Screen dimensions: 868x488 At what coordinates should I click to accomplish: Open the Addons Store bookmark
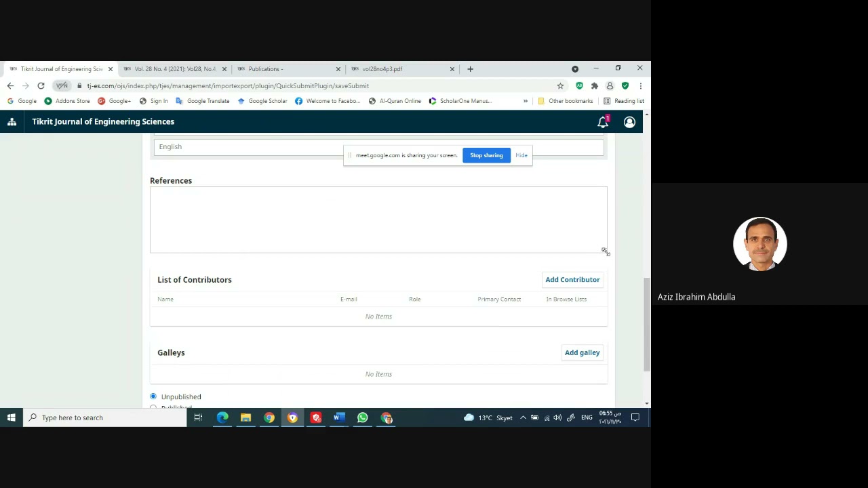pyautogui.click(x=66, y=101)
